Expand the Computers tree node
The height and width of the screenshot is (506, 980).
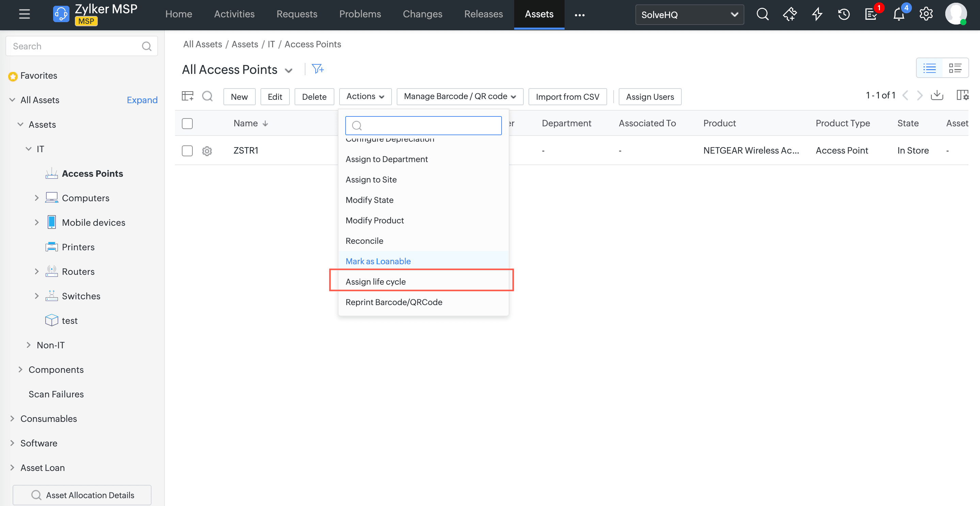click(x=36, y=198)
